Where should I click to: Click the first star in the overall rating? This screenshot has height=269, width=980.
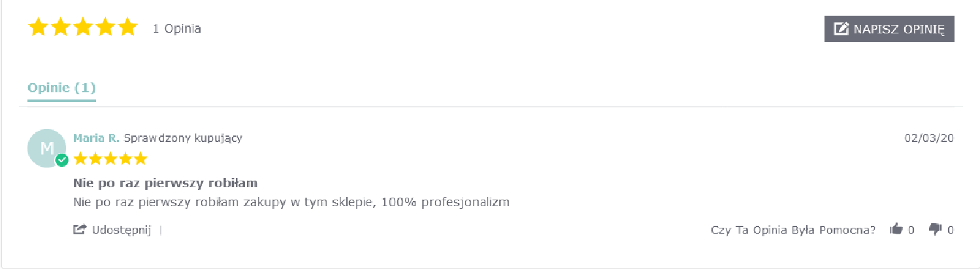pyautogui.click(x=39, y=27)
